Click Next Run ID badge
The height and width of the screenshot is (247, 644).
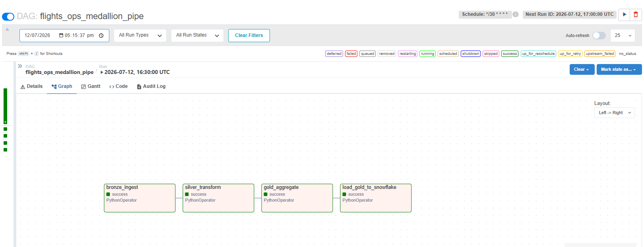570,14
